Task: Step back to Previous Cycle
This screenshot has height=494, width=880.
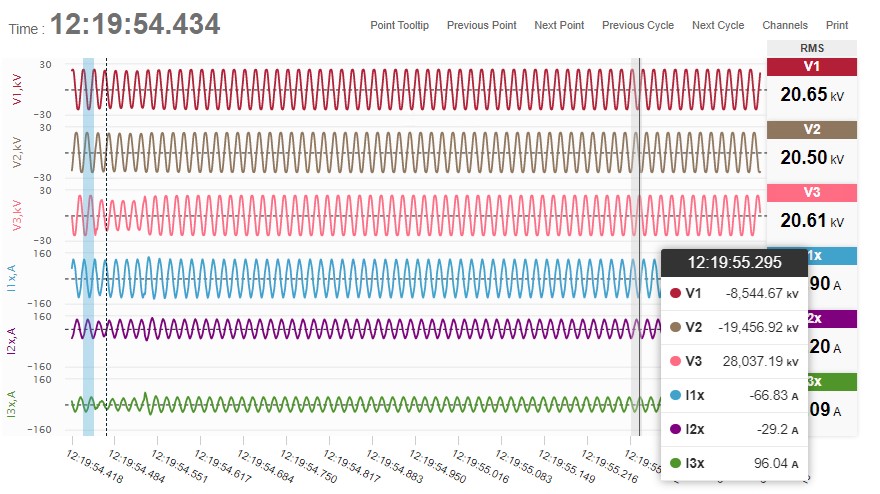Action: tap(637, 25)
